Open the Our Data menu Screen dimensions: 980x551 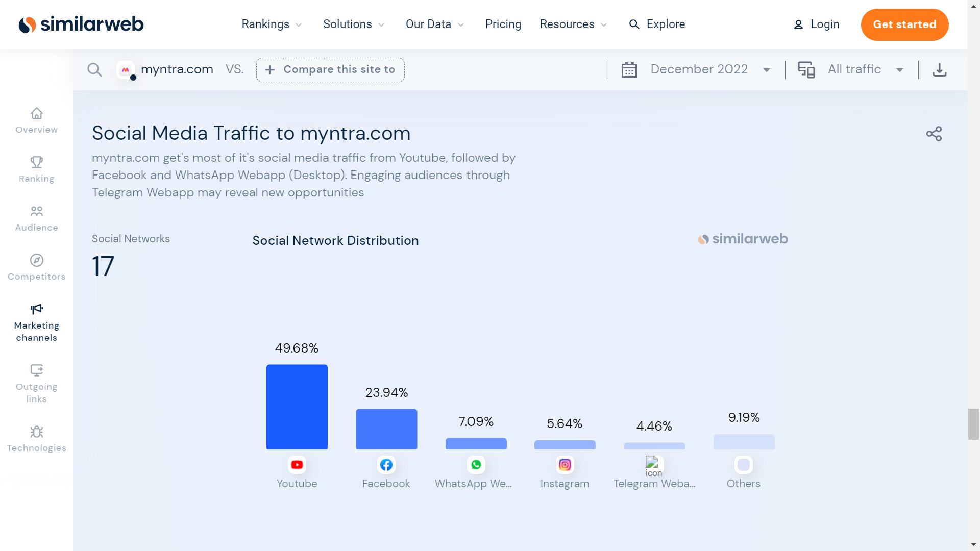[x=435, y=24]
